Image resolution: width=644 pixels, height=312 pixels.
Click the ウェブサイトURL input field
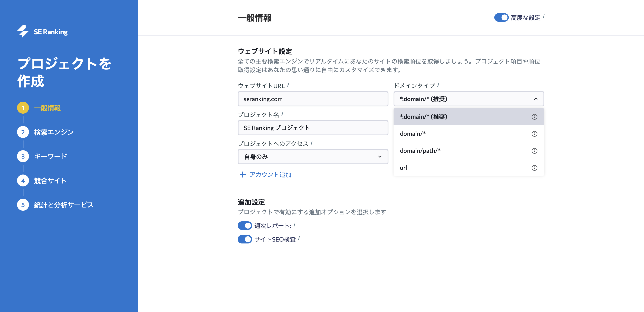(x=312, y=99)
